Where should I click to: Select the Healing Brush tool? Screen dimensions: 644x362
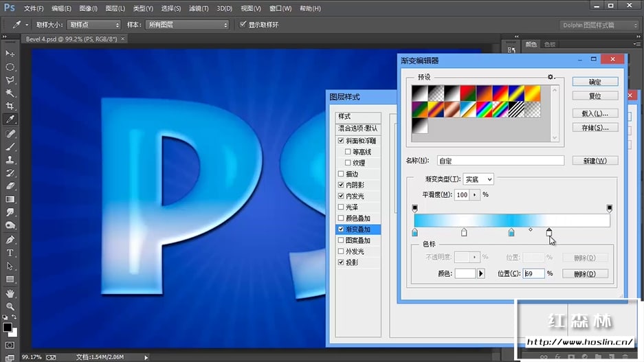[x=10, y=134]
